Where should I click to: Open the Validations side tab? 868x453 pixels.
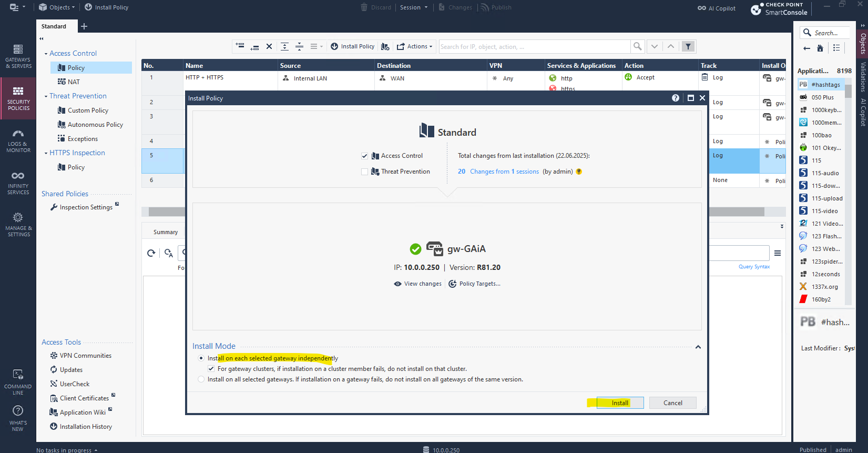pyautogui.click(x=863, y=77)
